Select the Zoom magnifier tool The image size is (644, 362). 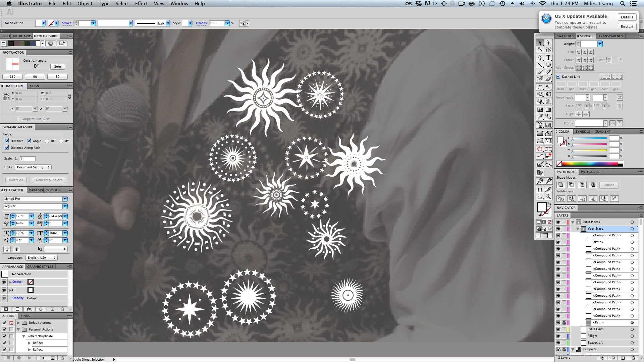click(548, 197)
